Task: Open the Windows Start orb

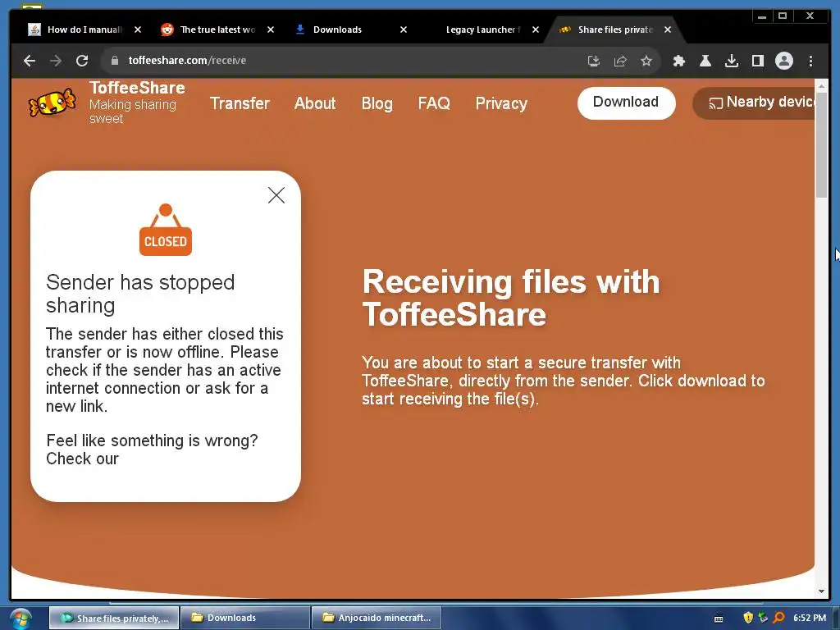Action: (x=21, y=619)
